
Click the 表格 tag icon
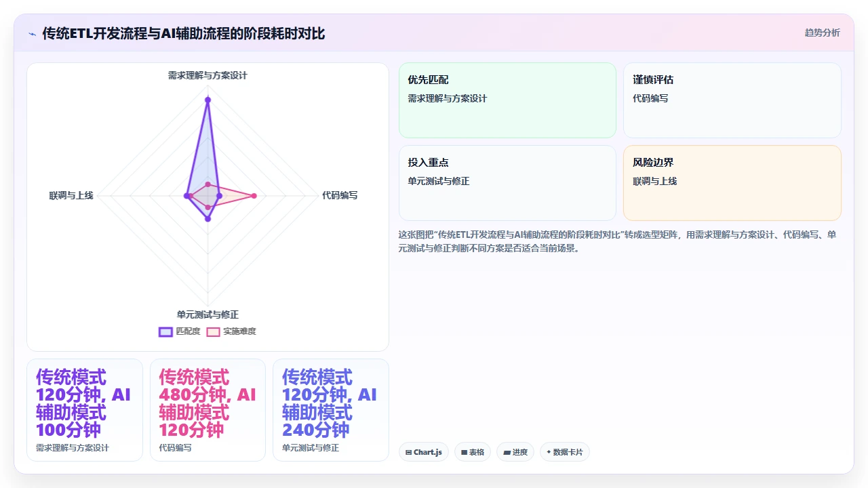[465, 452]
